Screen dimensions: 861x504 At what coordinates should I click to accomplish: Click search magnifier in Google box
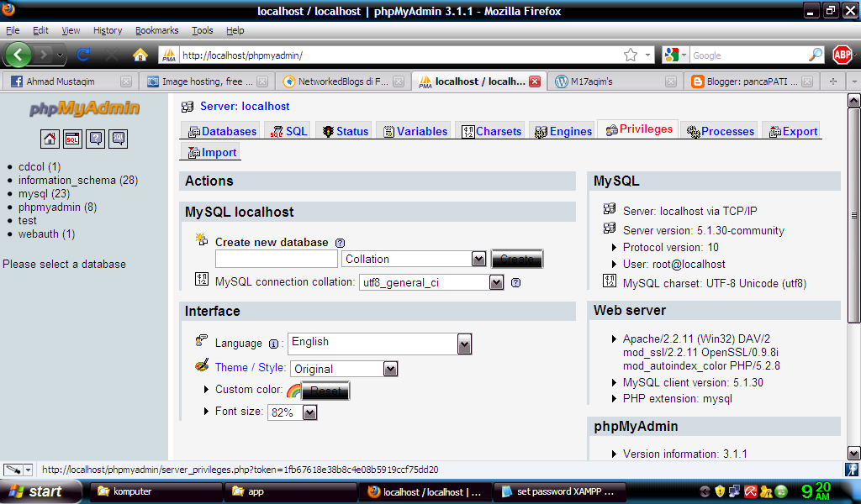pyautogui.click(x=816, y=55)
